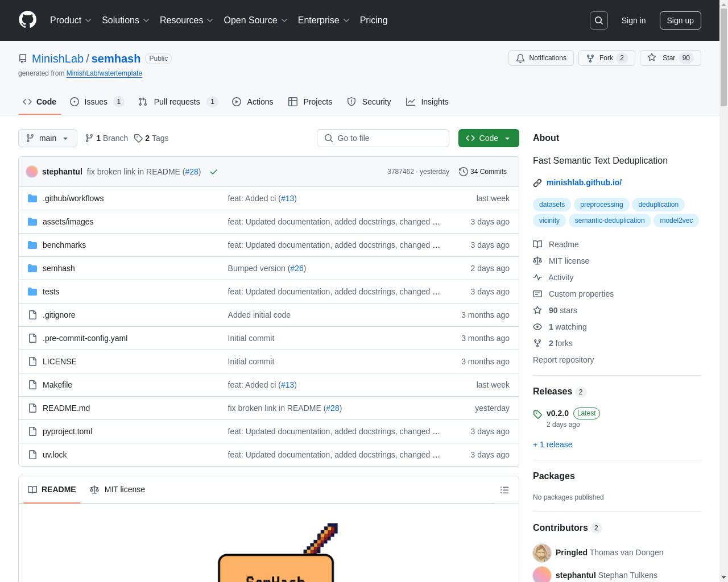Click the link icon beside minishlab.github.io
Image resolution: width=728 pixels, height=582 pixels.
tap(537, 183)
